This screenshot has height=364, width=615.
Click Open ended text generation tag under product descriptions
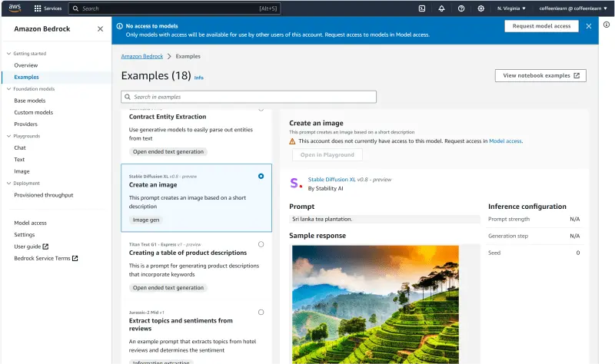pos(168,288)
